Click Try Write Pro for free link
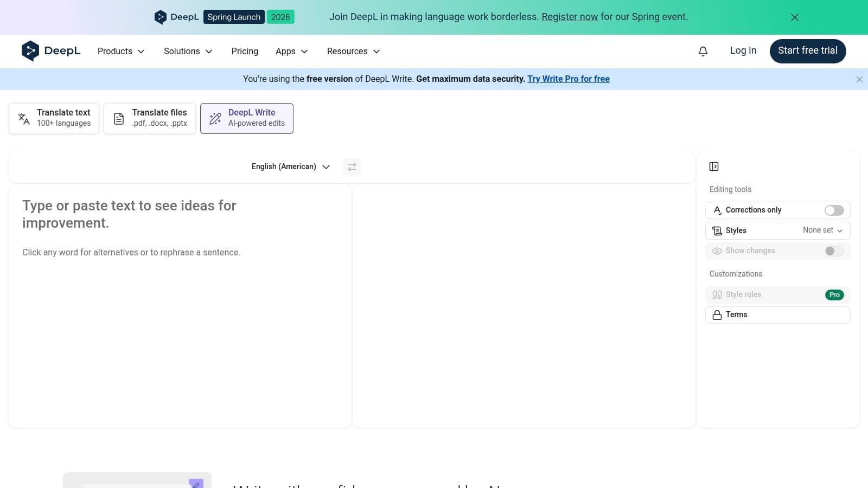 tap(569, 79)
